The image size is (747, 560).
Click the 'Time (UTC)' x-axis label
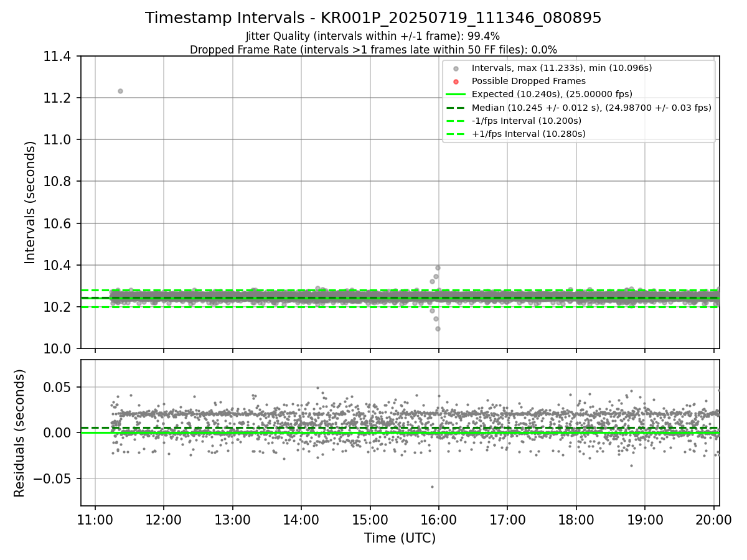(400, 538)
